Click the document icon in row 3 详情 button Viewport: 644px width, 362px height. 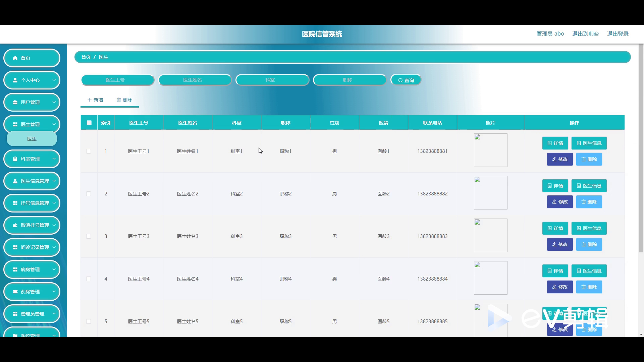tap(549, 228)
